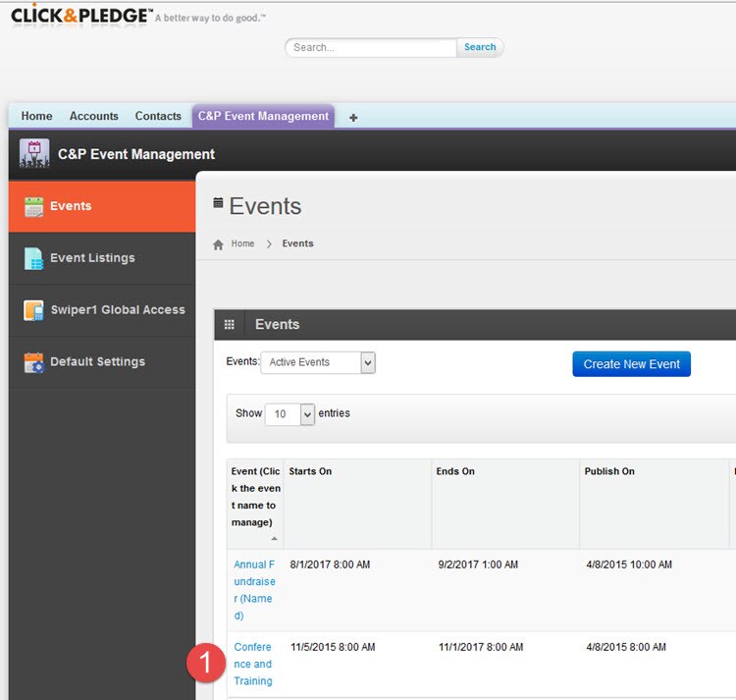This screenshot has height=700, width=736.
Task: Click the Events page heading
Action: pyautogui.click(x=265, y=206)
